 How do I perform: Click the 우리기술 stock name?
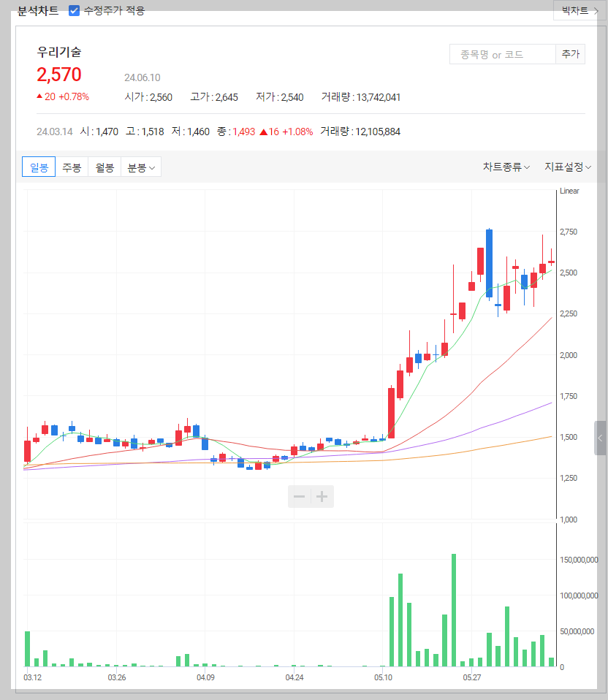pos(59,52)
